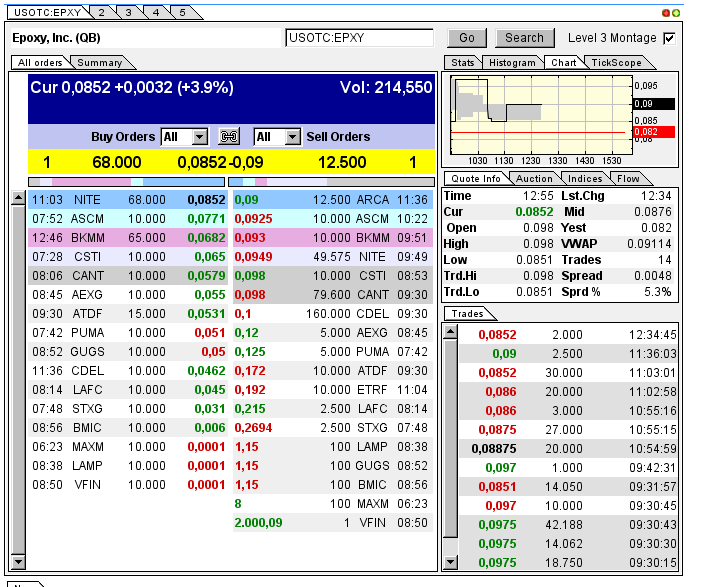
Task: Select the Quote Info tab
Action: point(476,179)
